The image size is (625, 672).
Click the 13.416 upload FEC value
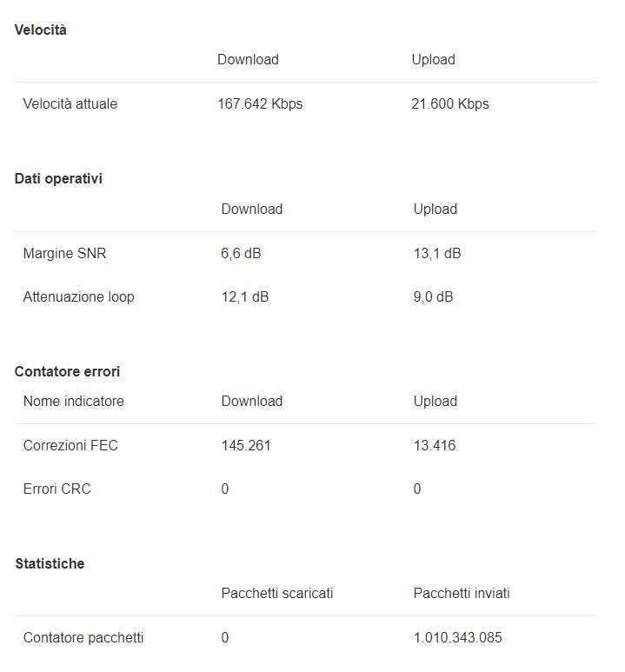(435, 446)
